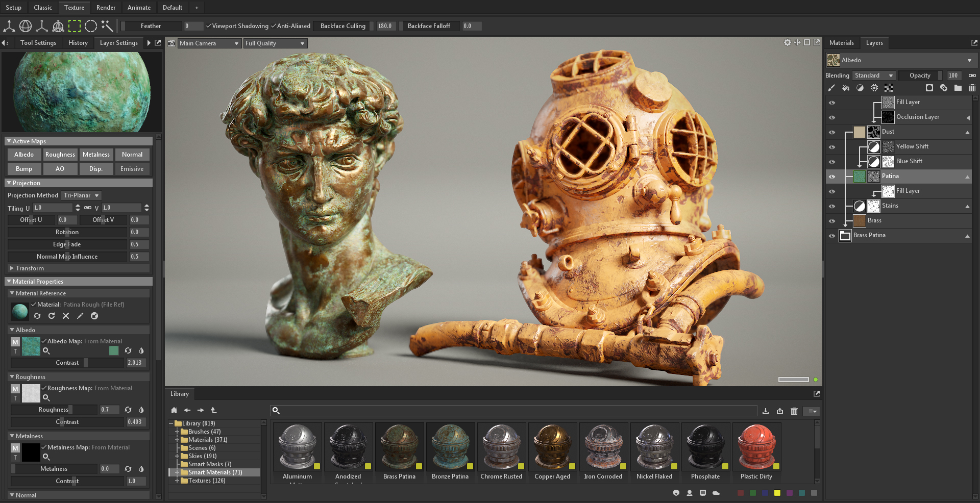The width and height of the screenshot is (980, 503).
Task: Add an adjustment layer in the Layers panel
Action: [860, 88]
